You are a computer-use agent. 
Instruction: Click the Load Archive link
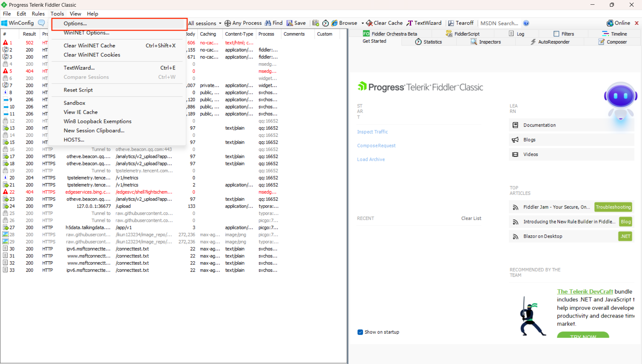point(371,160)
